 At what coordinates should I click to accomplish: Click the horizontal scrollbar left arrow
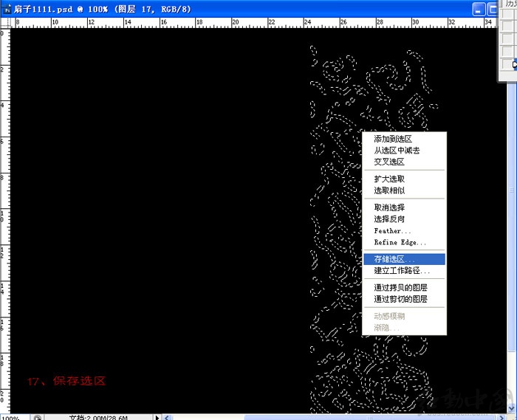(167, 418)
